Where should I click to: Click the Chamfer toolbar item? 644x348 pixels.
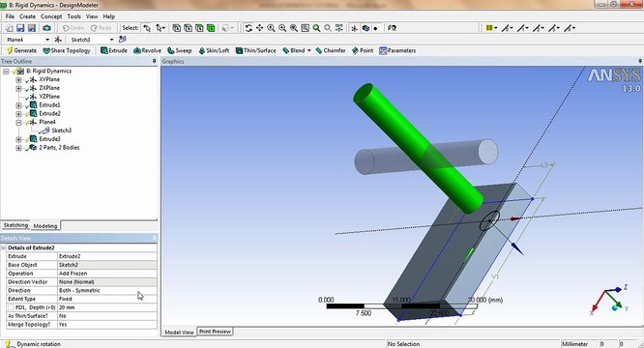coord(331,50)
